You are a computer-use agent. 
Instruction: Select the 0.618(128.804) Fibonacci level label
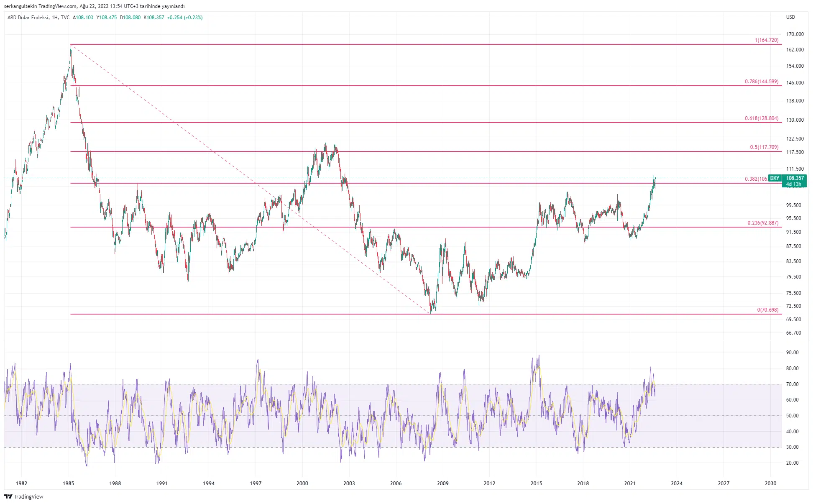[761, 118]
